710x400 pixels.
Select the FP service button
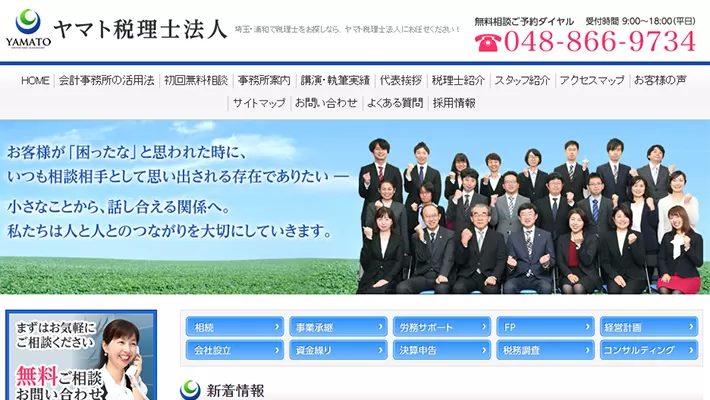point(545,327)
